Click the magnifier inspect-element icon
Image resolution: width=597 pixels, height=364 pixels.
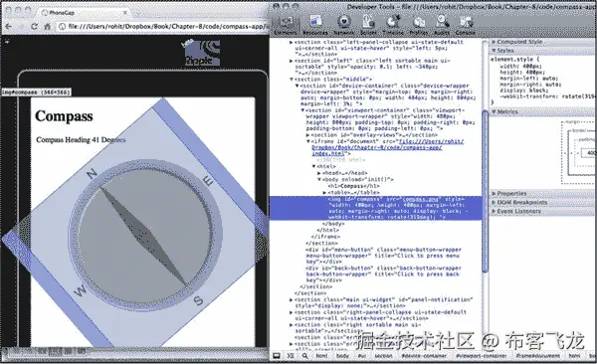[305, 356]
